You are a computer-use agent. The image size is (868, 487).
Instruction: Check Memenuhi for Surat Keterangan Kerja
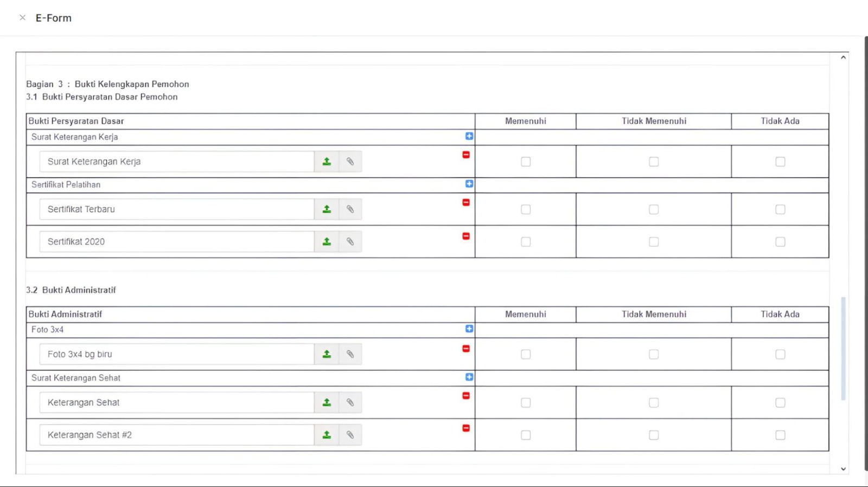click(526, 162)
